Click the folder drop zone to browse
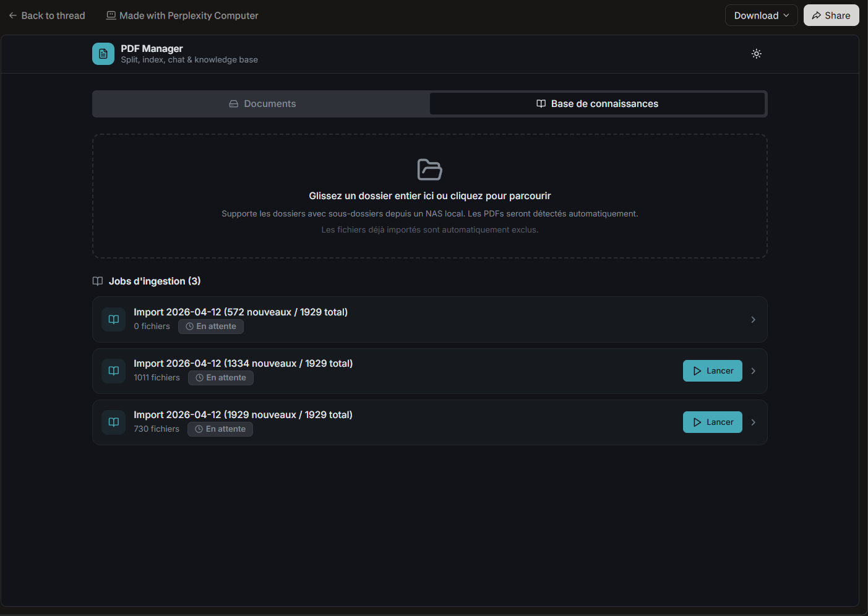The image size is (868, 616). pyautogui.click(x=429, y=204)
